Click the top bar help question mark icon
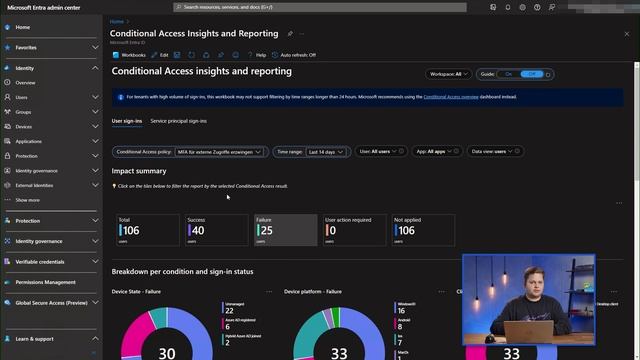The image size is (640, 360). tap(537, 7)
